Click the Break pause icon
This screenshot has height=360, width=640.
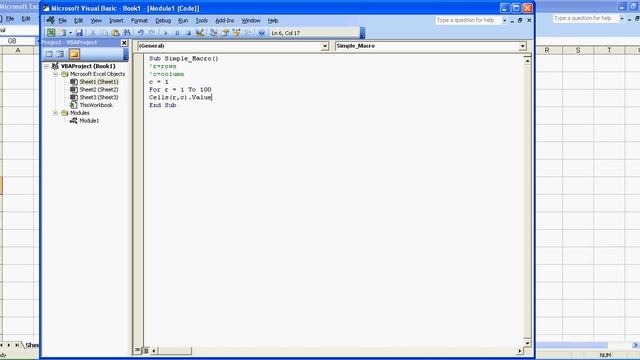[177, 33]
